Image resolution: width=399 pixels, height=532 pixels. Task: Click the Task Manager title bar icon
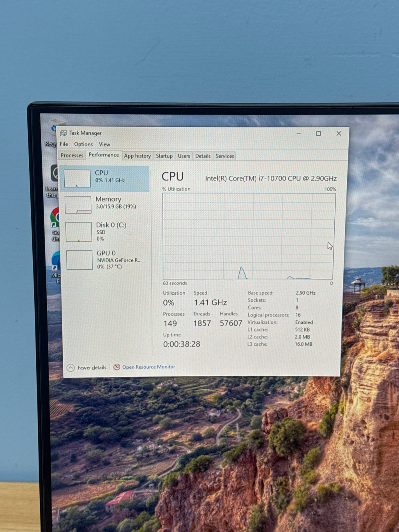63,133
